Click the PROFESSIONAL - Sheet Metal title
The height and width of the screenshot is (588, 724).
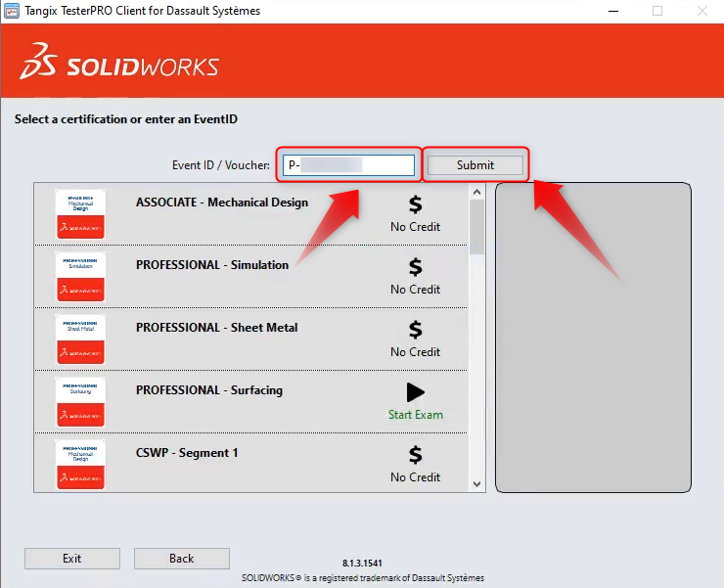pyautogui.click(x=216, y=328)
